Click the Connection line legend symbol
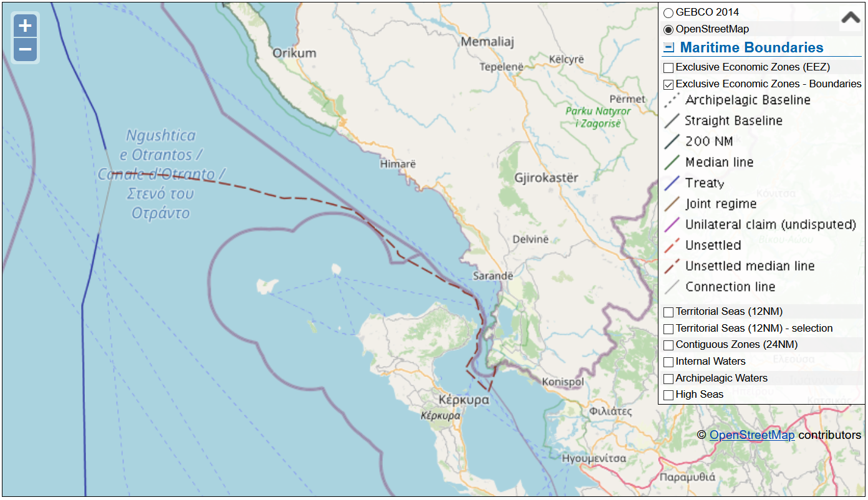 point(672,287)
